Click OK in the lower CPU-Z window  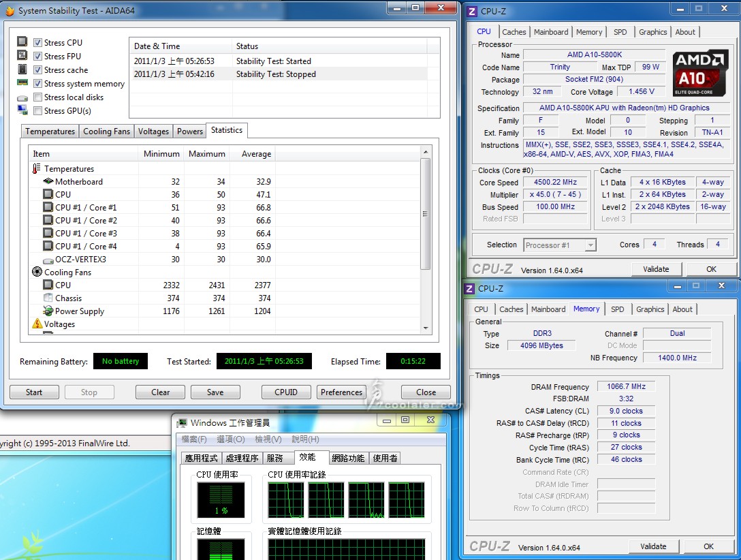pos(708,547)
